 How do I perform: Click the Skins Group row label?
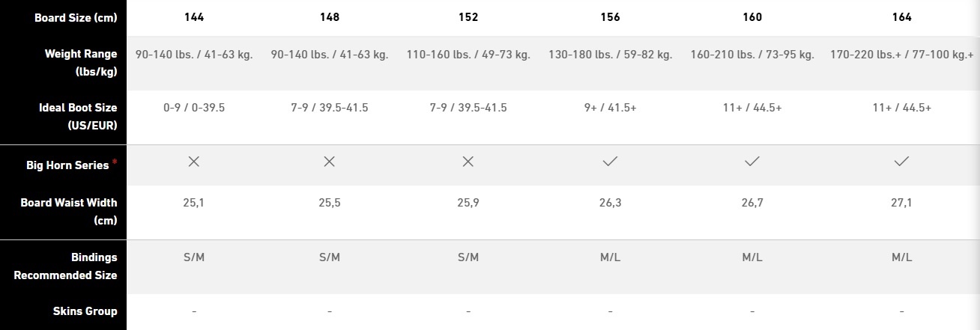click(85, 311)
